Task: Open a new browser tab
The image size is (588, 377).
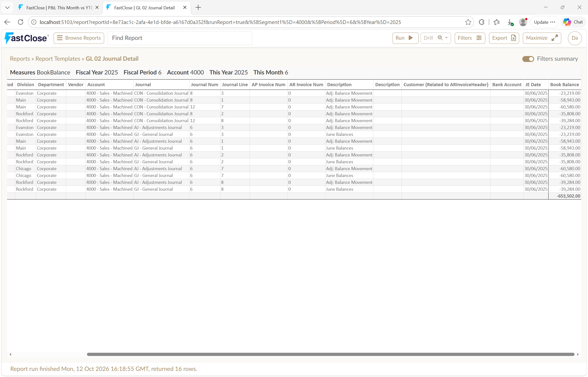Action: point(198,8)
